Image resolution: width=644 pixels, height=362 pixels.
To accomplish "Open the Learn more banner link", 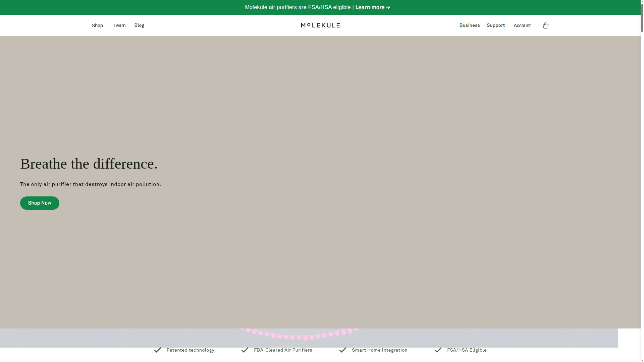I will 371,7.
